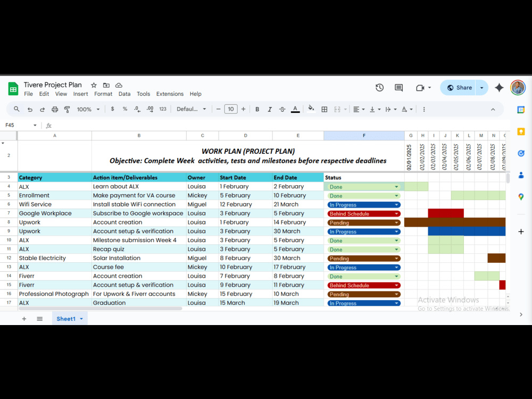Open the Tools menu

(143, 94)
